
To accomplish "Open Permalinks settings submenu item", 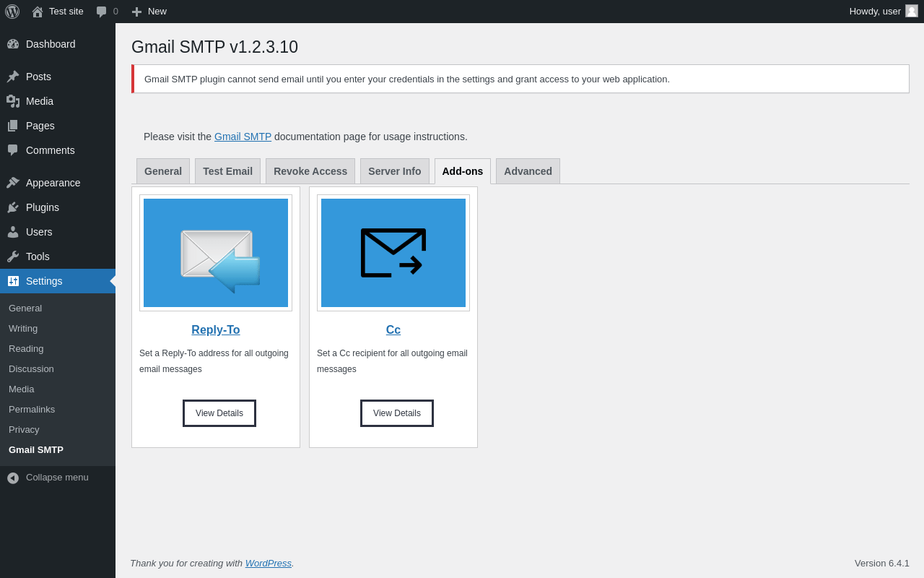I will pos(58,410).
